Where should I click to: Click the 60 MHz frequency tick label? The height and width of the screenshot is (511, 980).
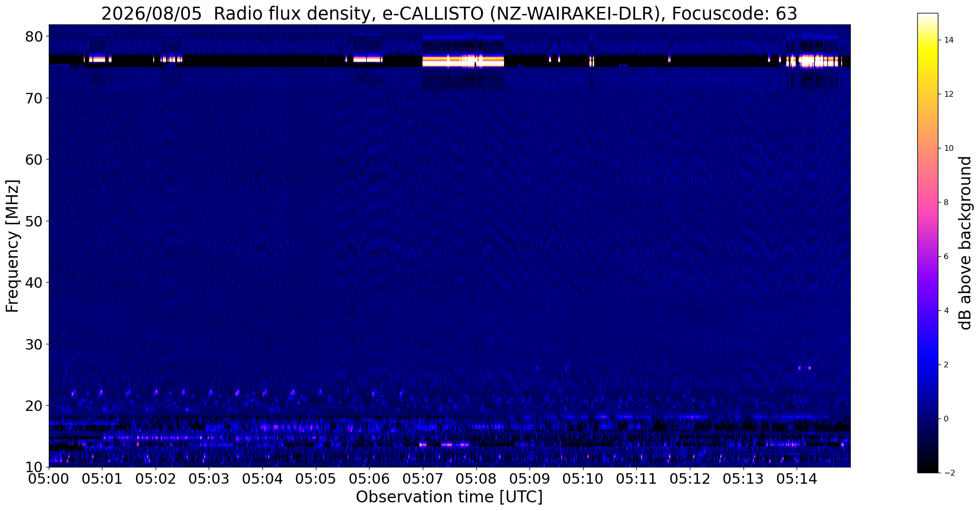(34, 159)
